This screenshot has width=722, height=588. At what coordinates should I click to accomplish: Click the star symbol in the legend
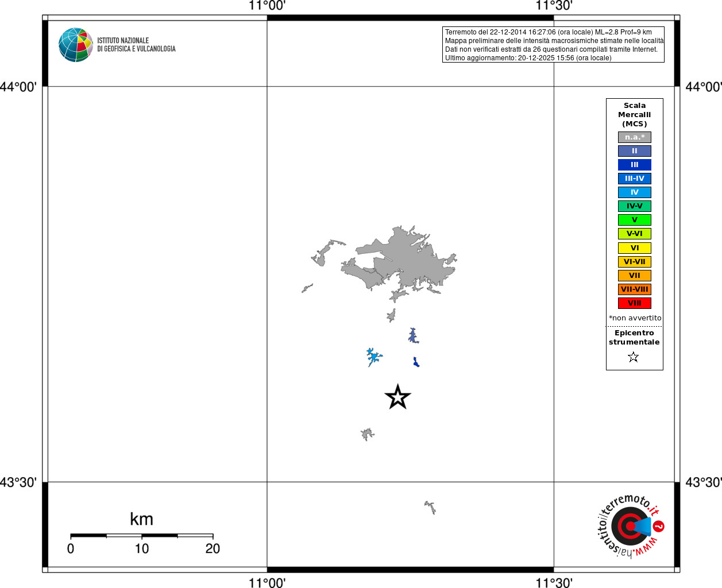634,357
